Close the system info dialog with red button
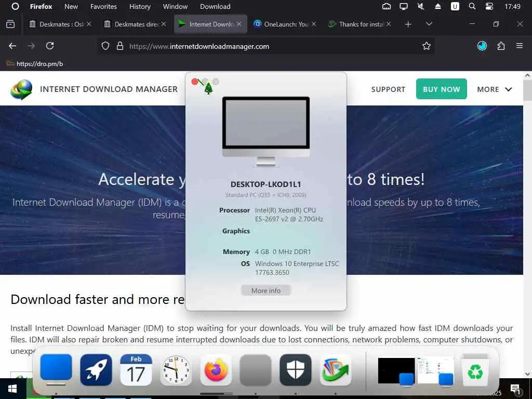 [x=195, y=82]
